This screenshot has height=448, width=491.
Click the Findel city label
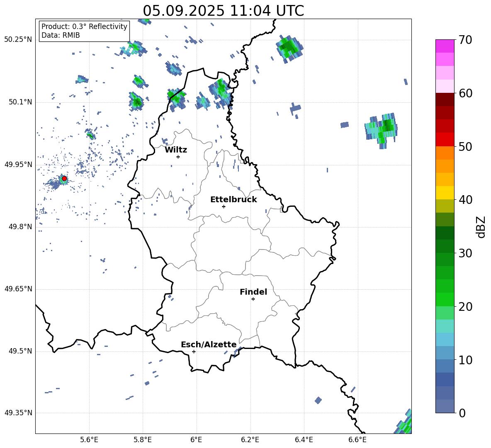253,292
